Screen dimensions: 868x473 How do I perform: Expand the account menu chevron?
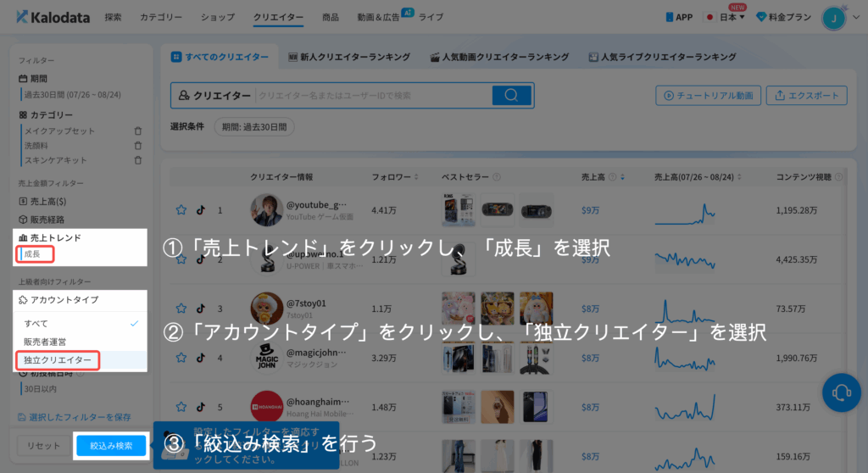click(856, 18)
